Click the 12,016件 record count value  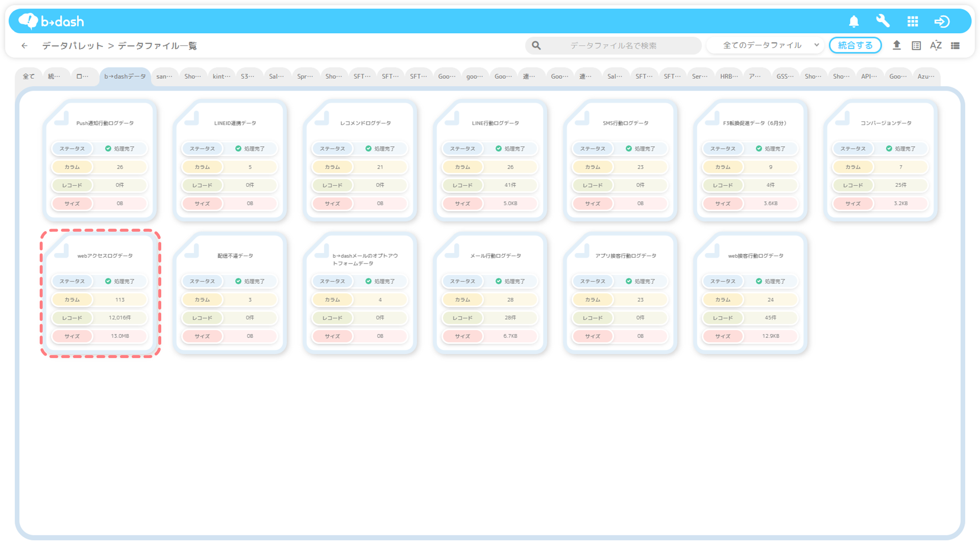click(x=120, y=318)
